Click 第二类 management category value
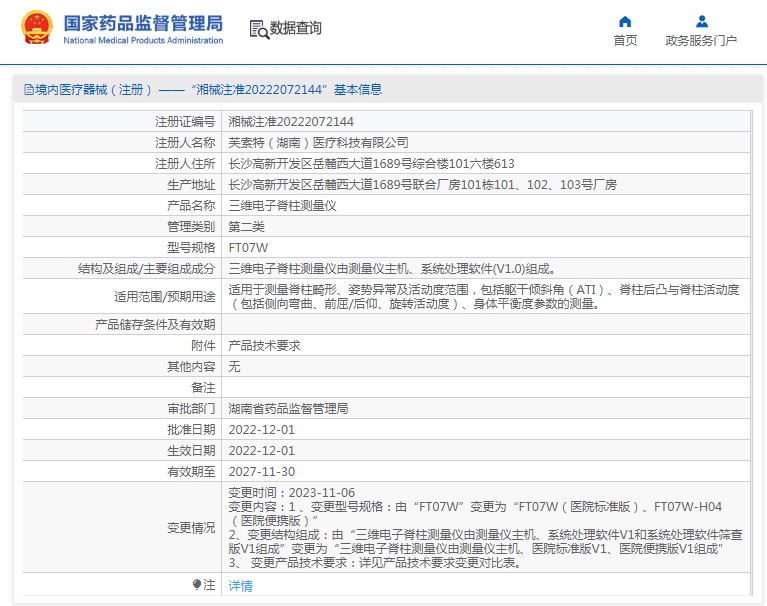Viewport: 767px width, 606px height. click(x=247, y=226)
